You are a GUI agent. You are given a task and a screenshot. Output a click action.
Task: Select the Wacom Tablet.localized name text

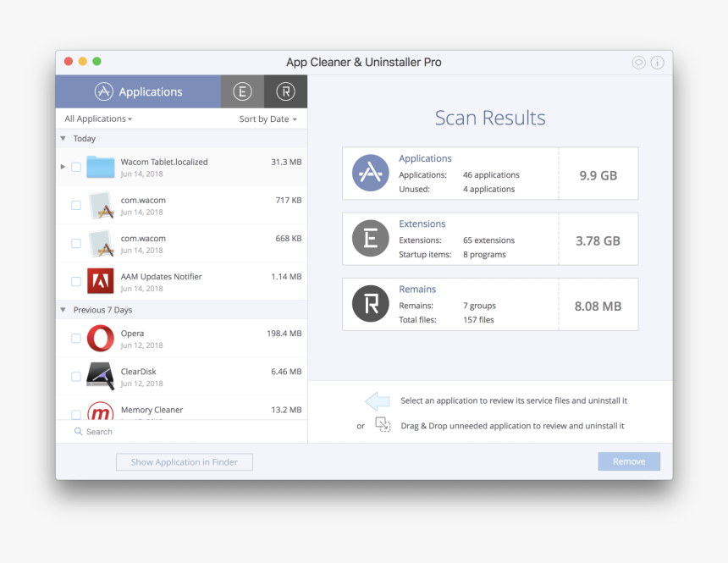coord(164,162)
